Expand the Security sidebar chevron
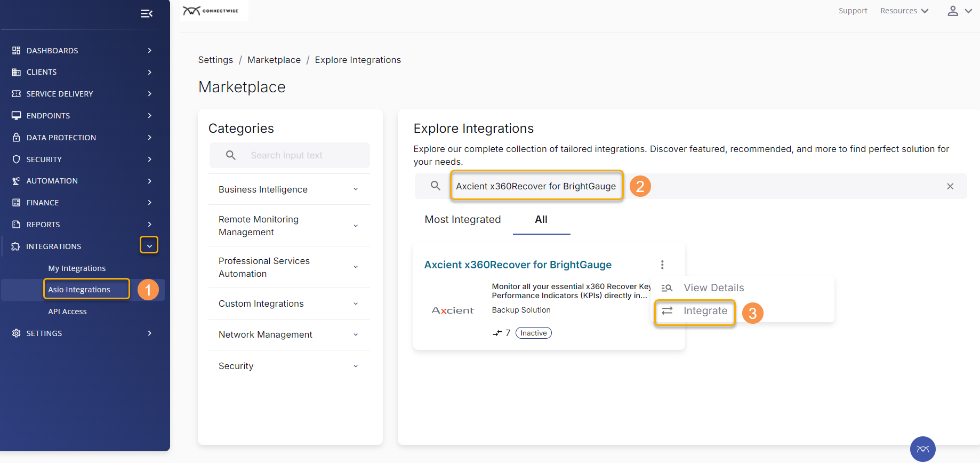 pos(150,159)
